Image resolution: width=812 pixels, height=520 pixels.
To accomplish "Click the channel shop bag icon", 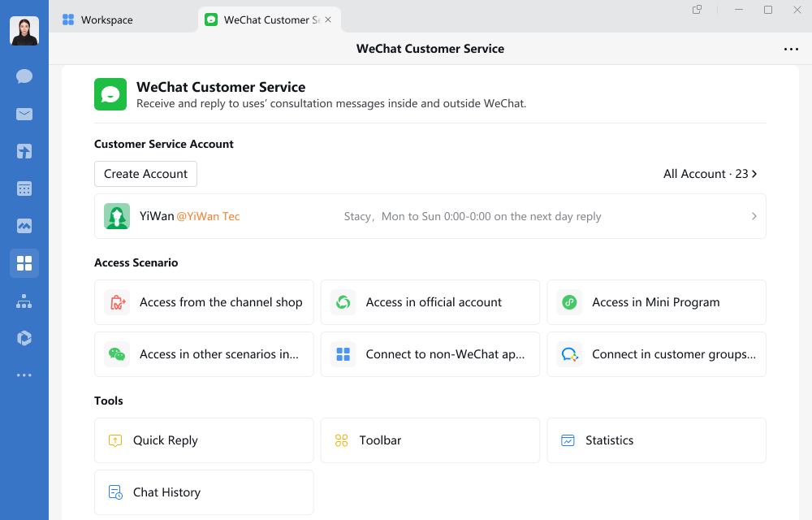I will (x=117, y=302).
